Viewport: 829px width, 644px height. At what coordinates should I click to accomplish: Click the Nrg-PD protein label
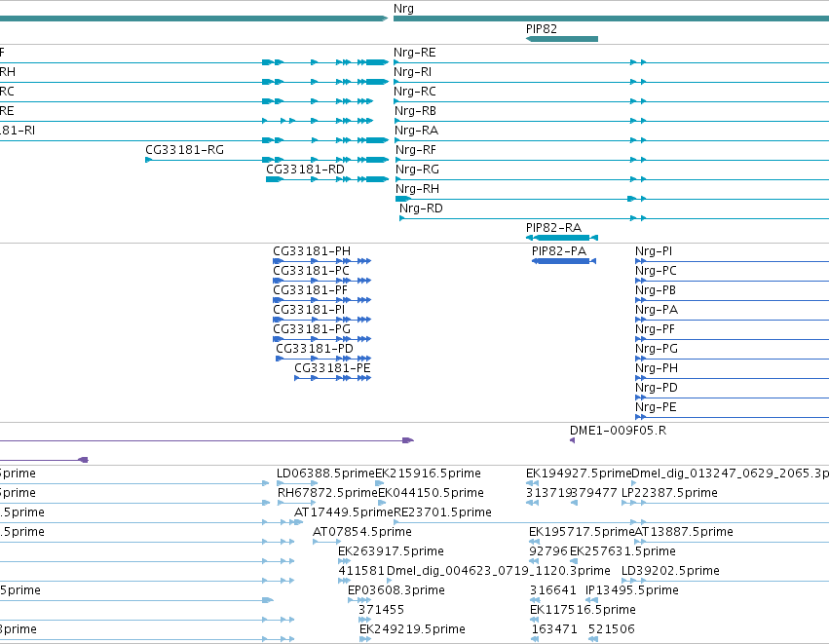click(x=657, y=388)
